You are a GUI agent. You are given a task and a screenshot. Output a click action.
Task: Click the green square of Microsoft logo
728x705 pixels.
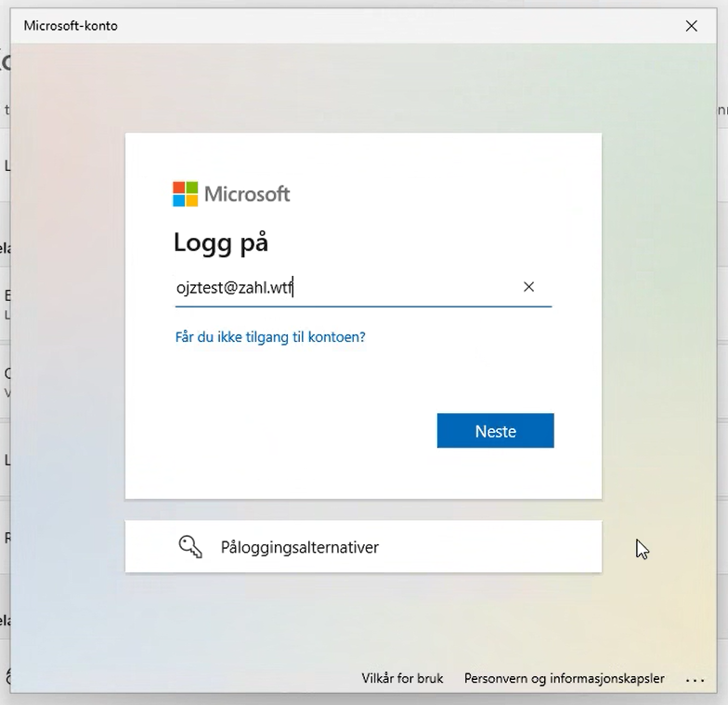(191, 188)
